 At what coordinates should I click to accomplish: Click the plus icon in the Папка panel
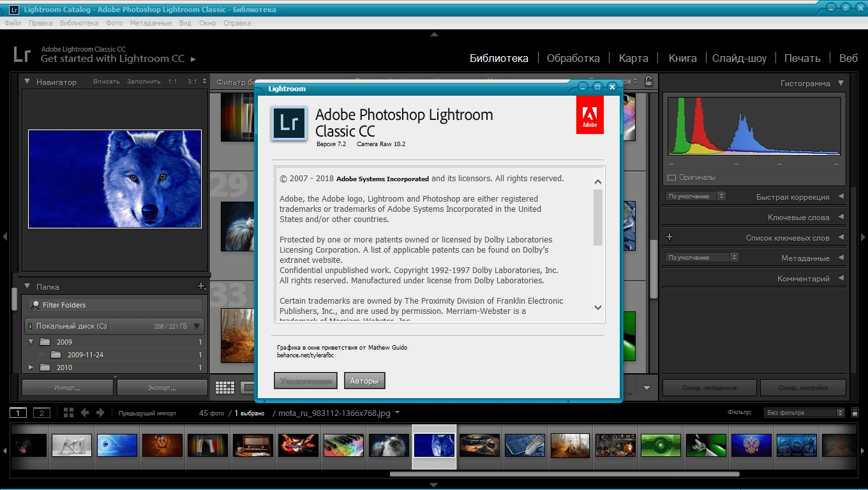[202, 286]
